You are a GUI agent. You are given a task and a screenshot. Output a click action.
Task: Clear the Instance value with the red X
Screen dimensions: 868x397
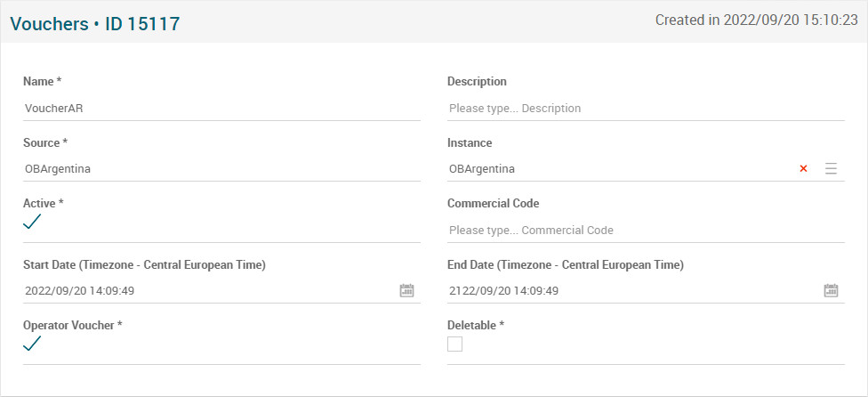click(803, 169)
